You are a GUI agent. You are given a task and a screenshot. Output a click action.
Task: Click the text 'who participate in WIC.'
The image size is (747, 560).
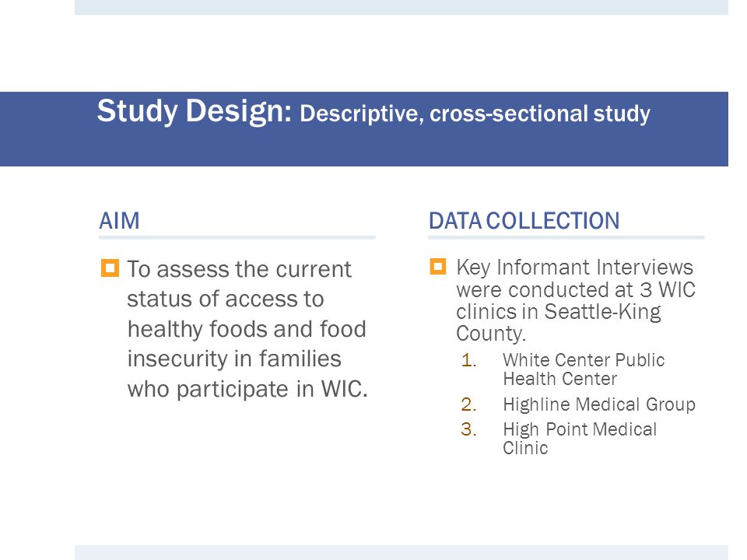tap(247, 389)
